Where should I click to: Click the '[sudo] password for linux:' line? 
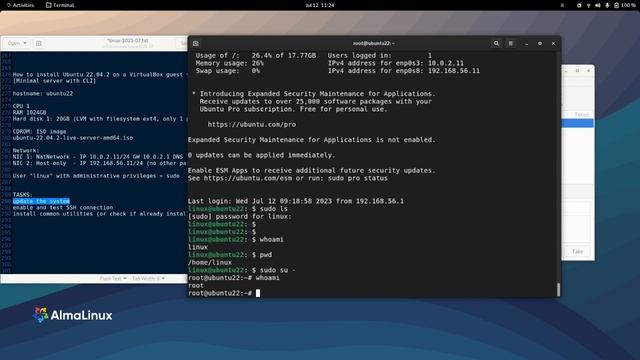240,216
